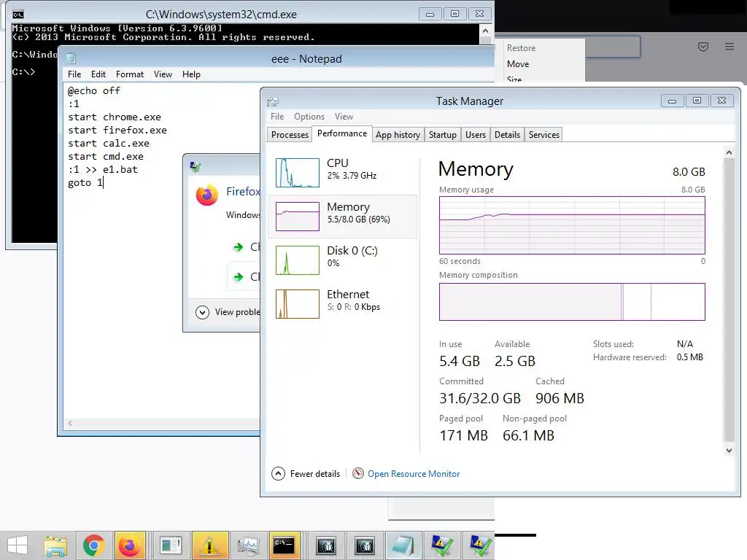Click the Paged pool value 171 MB
Viewport: 747px width, 560px height.
point(463,435)
